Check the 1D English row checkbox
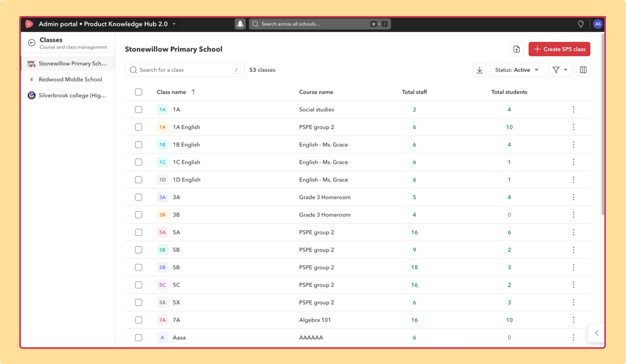The image size is (626, 364). pyautogui.click(x=139, y=180)
